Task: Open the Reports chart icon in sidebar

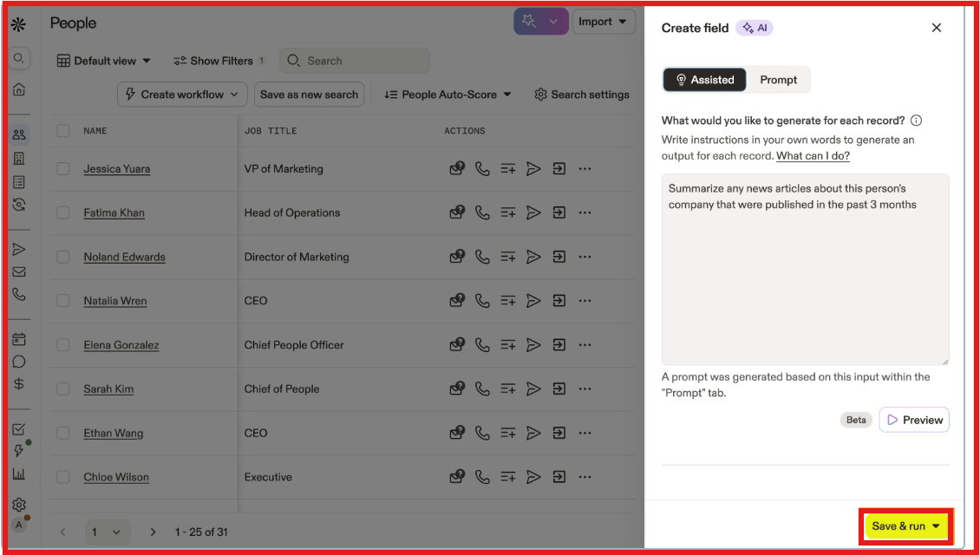Action: tap(18, 473)
